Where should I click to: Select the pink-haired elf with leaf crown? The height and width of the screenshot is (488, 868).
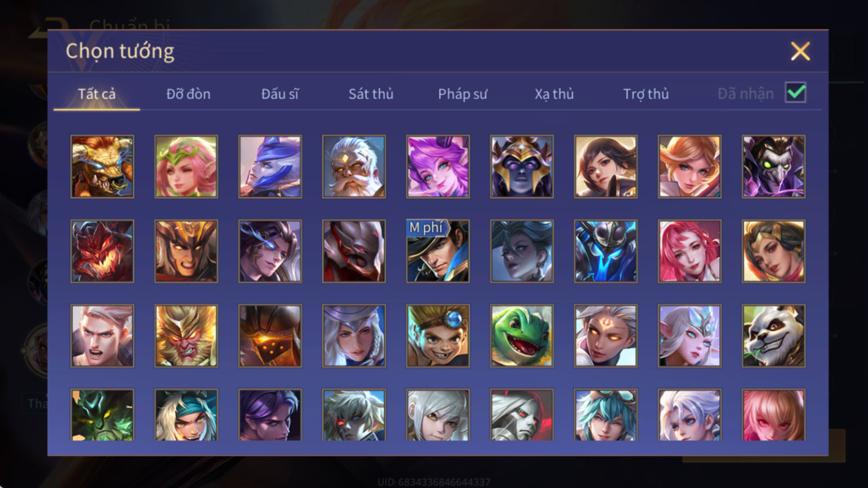(x=186, y=166)
